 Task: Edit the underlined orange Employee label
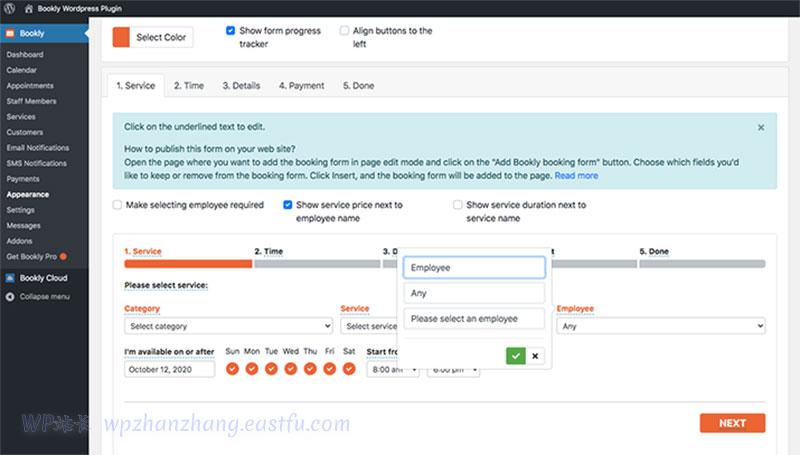pos(575,309)
